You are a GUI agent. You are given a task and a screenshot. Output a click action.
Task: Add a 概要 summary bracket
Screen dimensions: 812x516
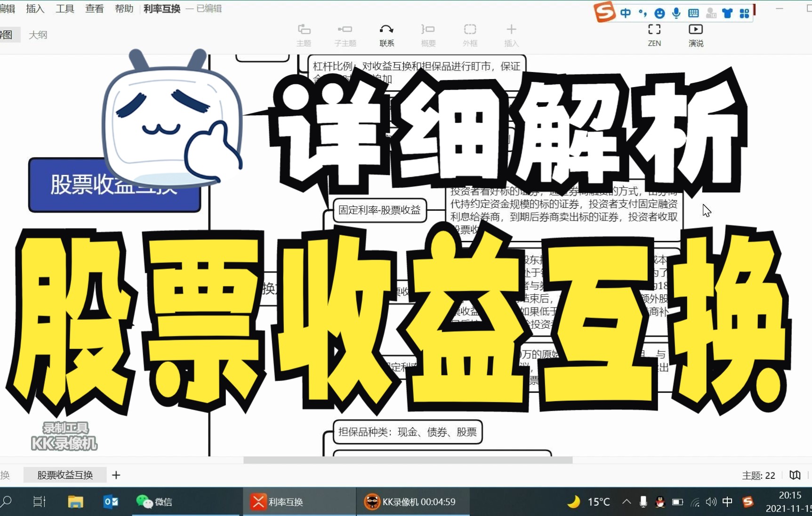point(428,35)
